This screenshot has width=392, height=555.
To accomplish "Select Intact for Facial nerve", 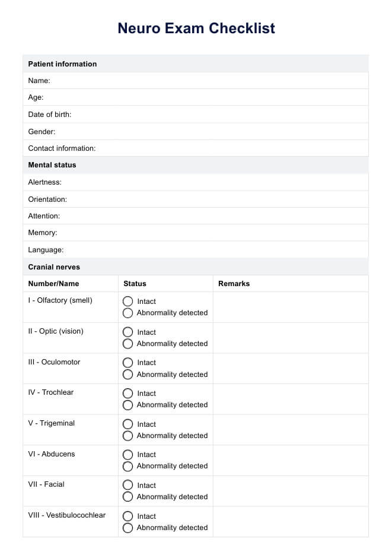I will click(x=128, y=486).
